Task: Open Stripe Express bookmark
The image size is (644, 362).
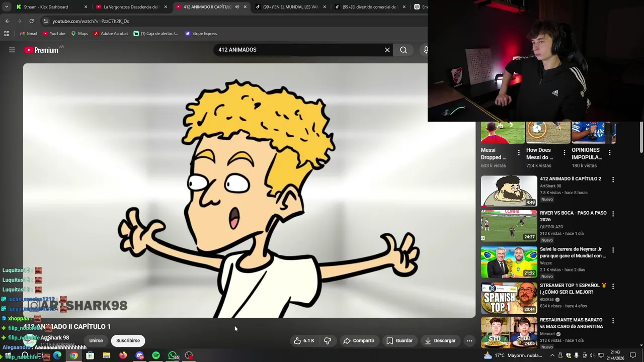Action: click(x=201, y=34)
